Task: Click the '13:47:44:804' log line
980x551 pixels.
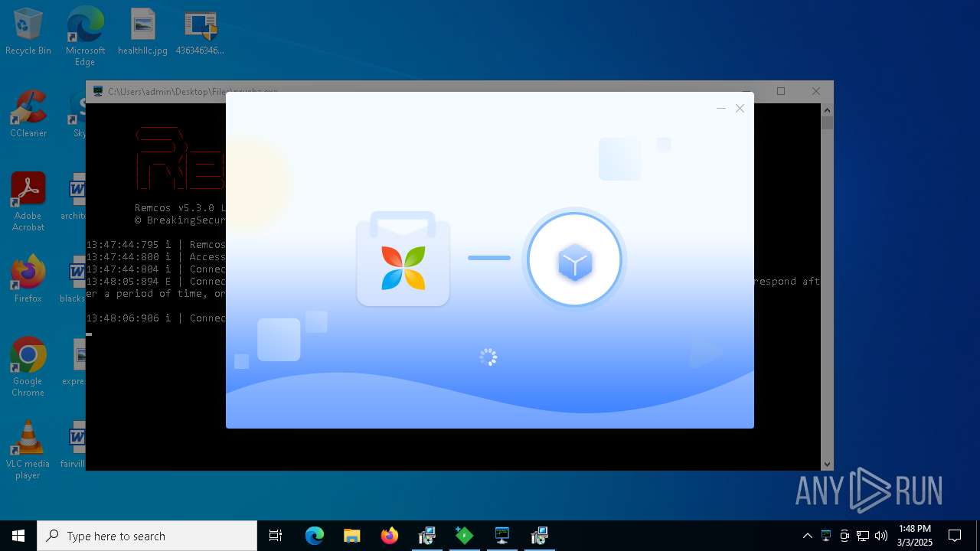Action: click(x=156, y=269)
